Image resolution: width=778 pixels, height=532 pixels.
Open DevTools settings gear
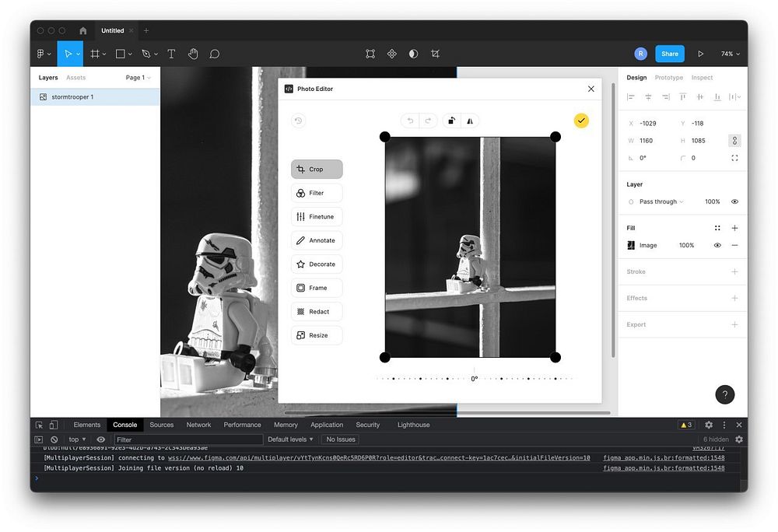[x=709, y=425]
